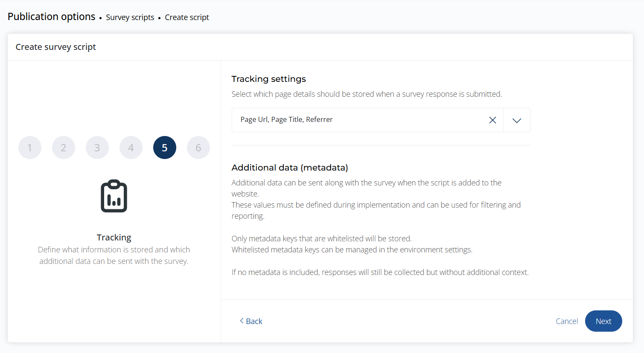Viewport: 644px width, 353px height.
Task: Proceed with the Next button
Action: click(603, 321)
